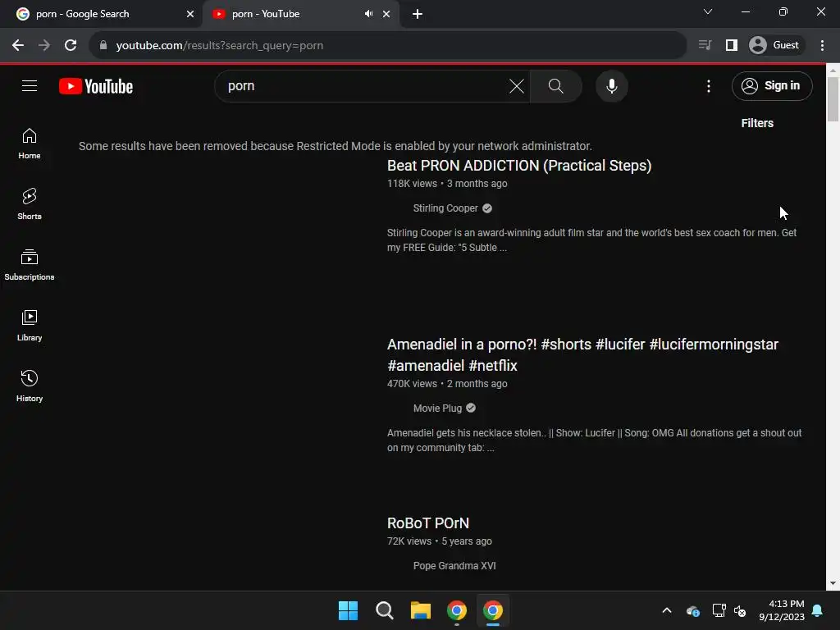Open the RoBoT POrN video title
The image size is (840, 630).
click(x=428, y=523)
